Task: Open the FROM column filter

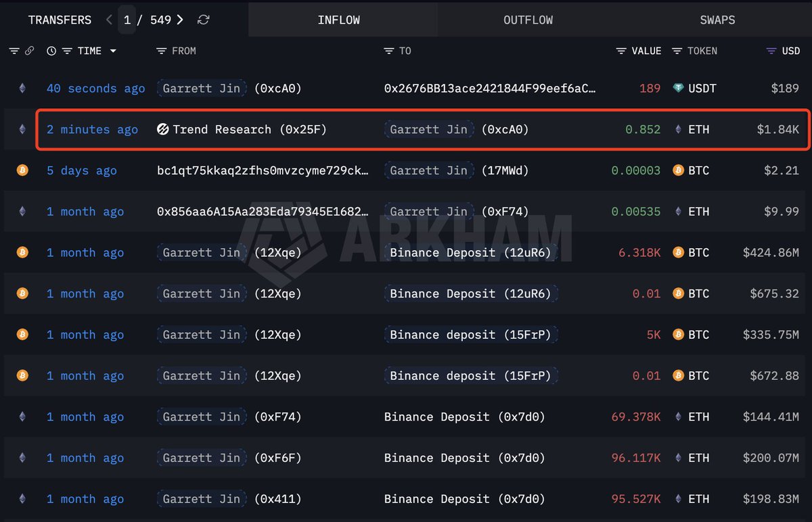Action: click(x=161, y=51)
